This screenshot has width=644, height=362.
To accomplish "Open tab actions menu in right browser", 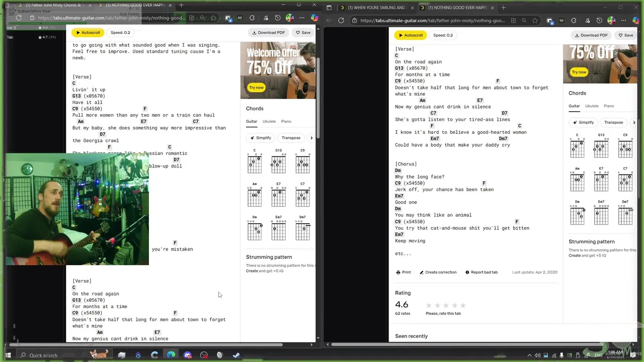I will pos(329,8).
